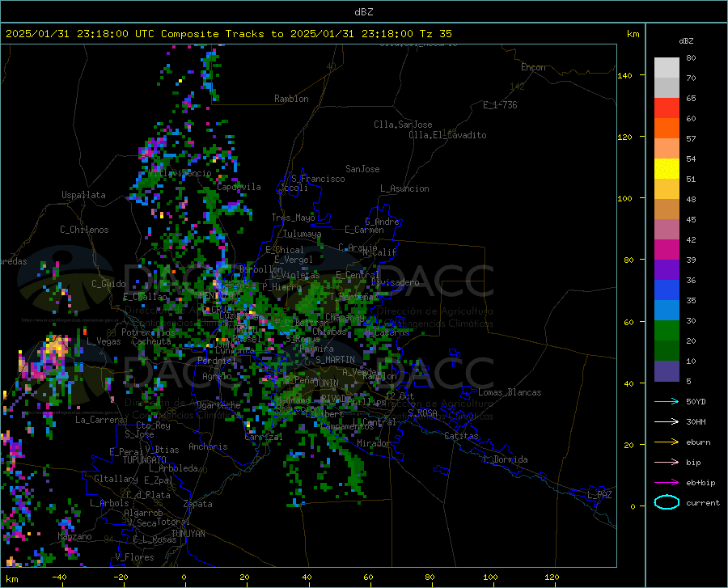This screenshot has width=728, height=588.
Task: Click the 23:18:00 UTC Composite Tracks timestamp header
Action: [229, 34]
